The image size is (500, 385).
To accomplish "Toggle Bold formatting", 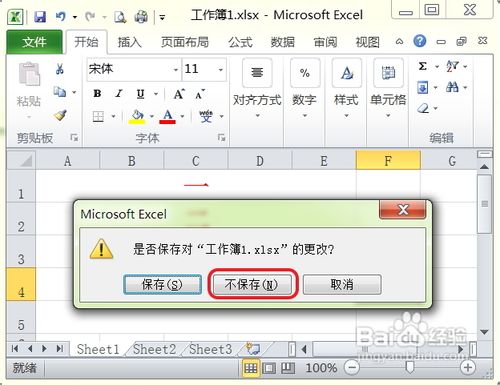I will click(x=97, y=94).
